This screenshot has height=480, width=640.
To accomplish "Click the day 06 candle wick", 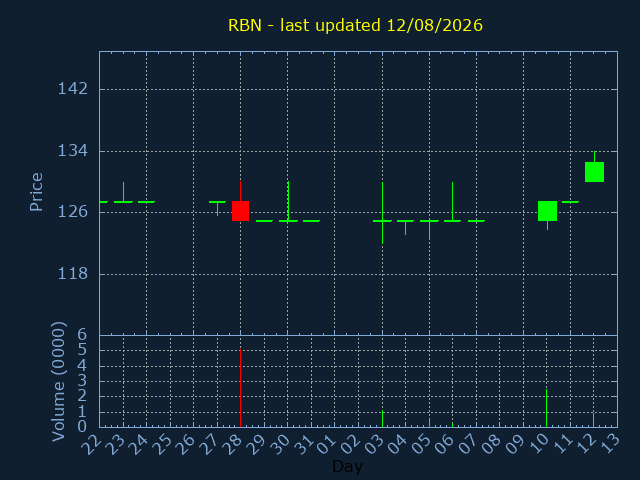I will click(x=452, y=201).
